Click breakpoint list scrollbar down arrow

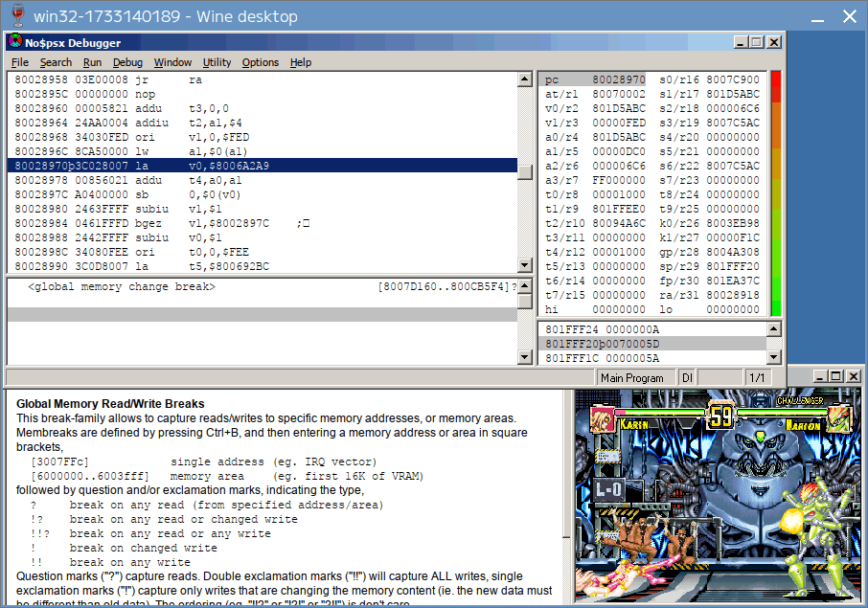tap(525, 357)
